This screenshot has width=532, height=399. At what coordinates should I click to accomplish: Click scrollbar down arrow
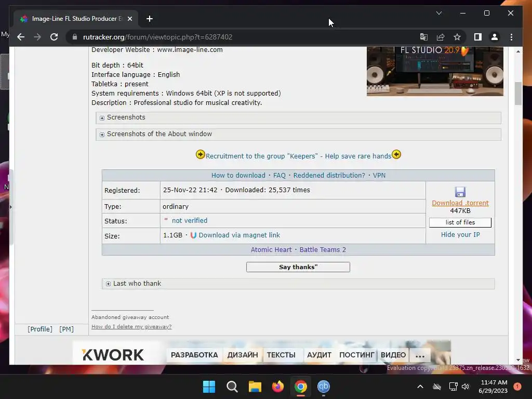(x=518, y=360)
